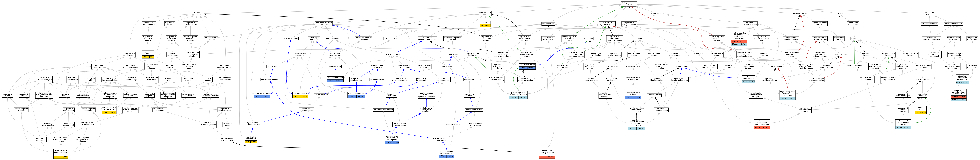Select the 'odontogenesis' node
The width and height of the screenshot is (980, 160).
335,66
